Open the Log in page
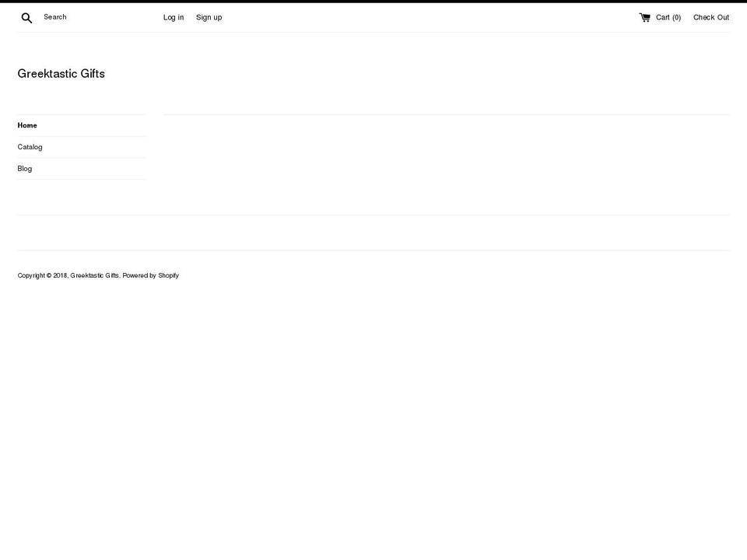This screenshot has height=560, width=747. click(x=174, y=18)
